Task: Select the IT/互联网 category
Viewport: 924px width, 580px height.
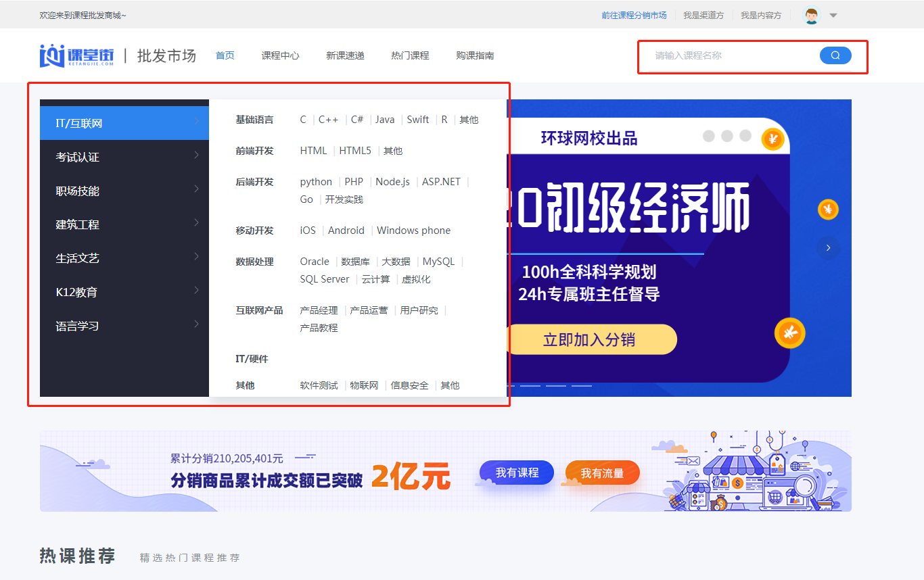Action: click(79, 124)
